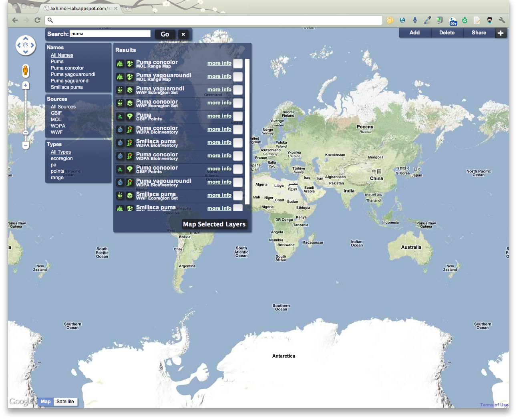Pan the map left with the left arrow
Screen dimensions: 517x420
pyautogui.click(x=19, y=45)
